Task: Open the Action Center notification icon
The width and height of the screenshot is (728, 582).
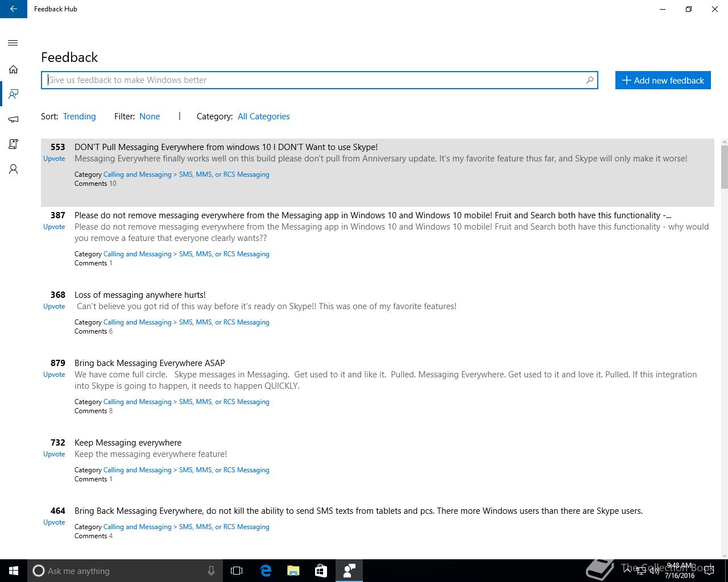Action: (x=710, y=571)
